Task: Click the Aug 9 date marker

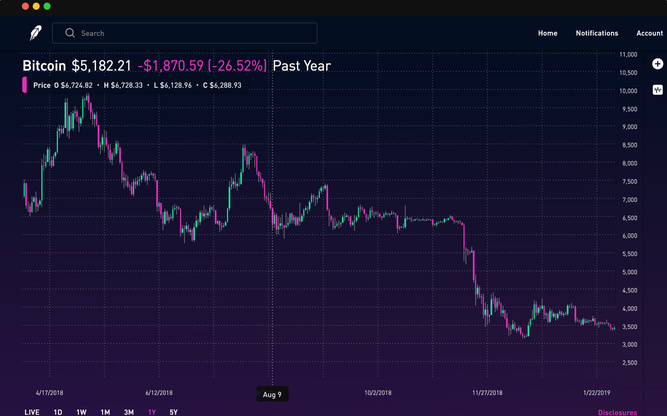Action: point(272,395)
